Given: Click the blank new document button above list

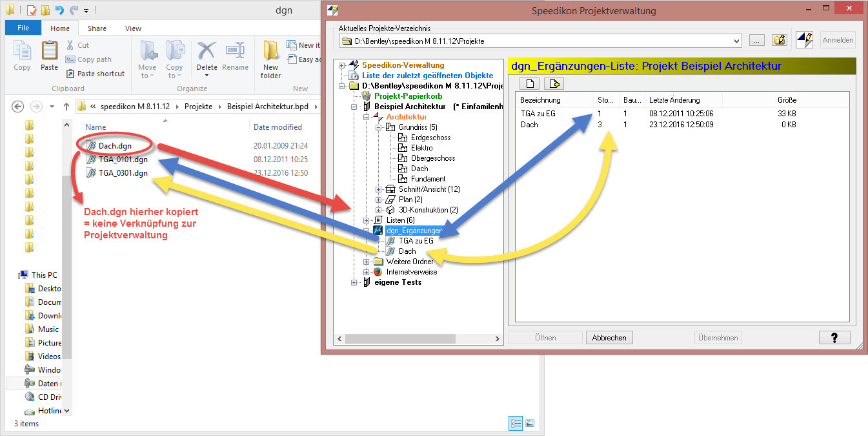Looking at the screenshot, I should [529, 83].
